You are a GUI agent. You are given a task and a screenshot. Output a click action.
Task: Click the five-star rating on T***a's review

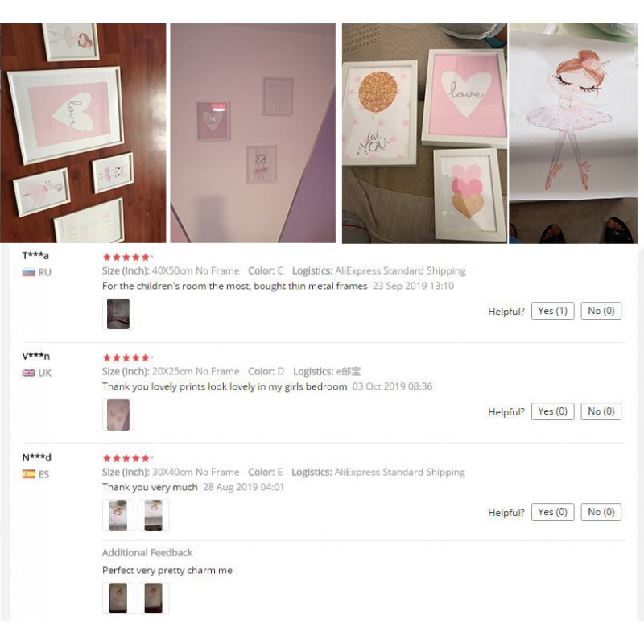pos(127,258)
